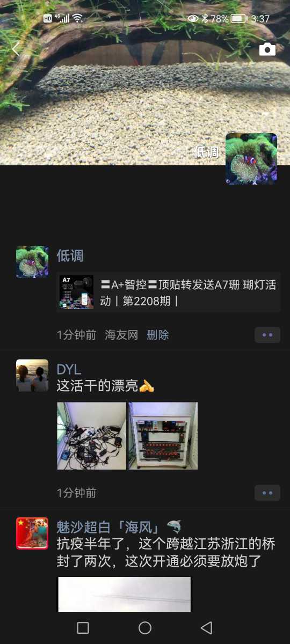Tap the recent apps square icon
290x644 pixels.
83,628
